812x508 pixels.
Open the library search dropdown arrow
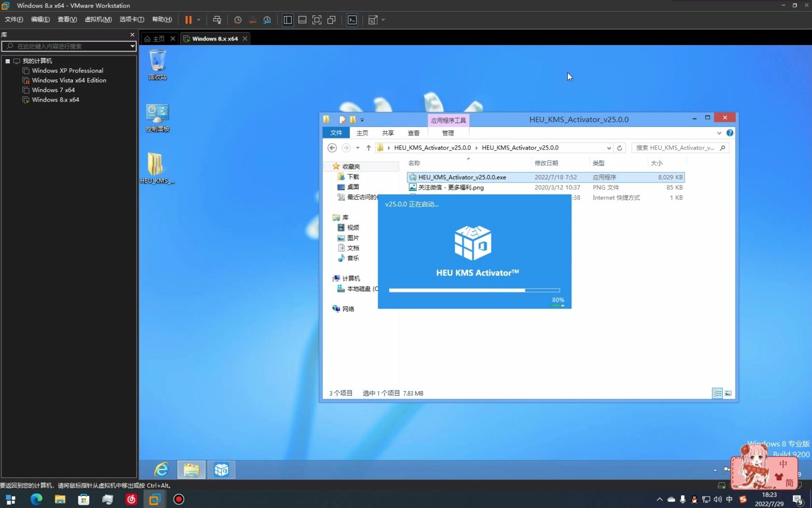tap(133, 46)
